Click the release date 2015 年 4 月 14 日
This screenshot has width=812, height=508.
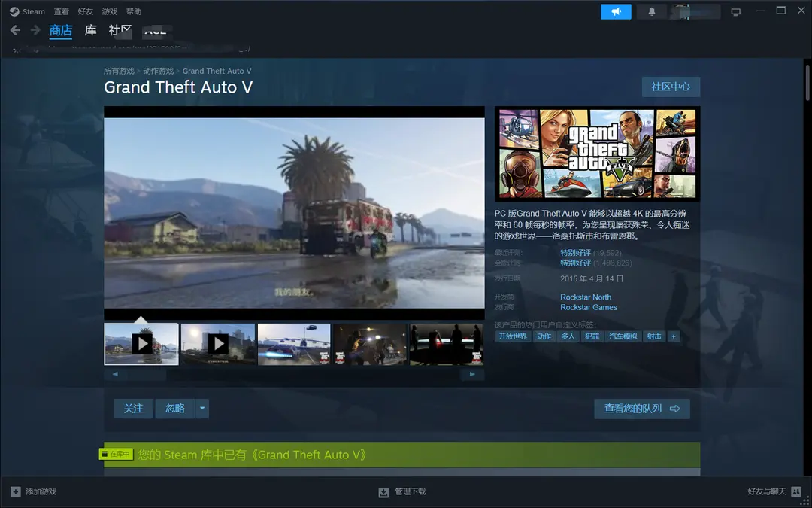click(592, 279)
